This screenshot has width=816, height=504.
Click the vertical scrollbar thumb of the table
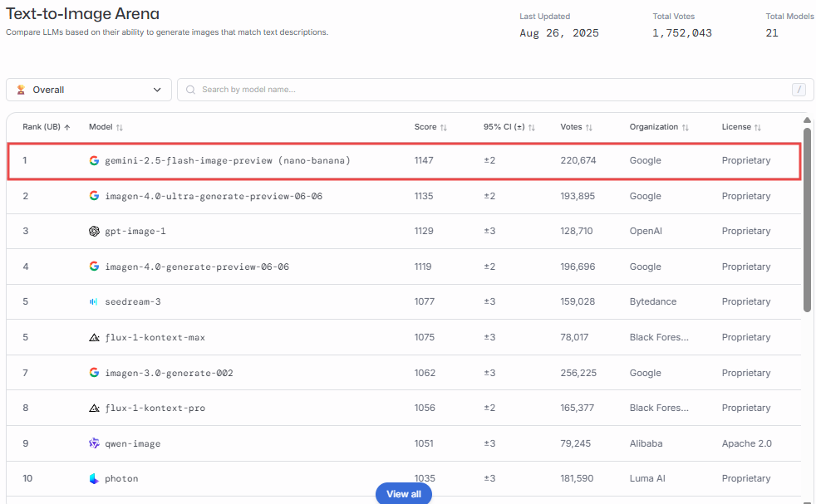(x=807, y=218)
